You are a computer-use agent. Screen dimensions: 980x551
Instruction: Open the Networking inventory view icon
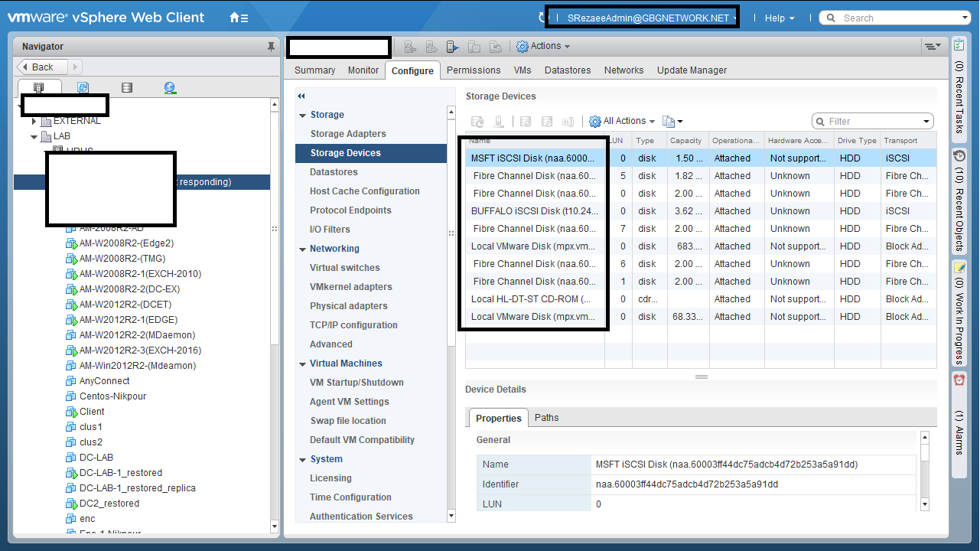170,88
